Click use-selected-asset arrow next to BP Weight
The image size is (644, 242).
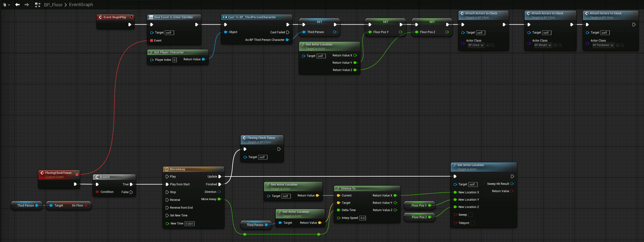click(x=556, y=45)
